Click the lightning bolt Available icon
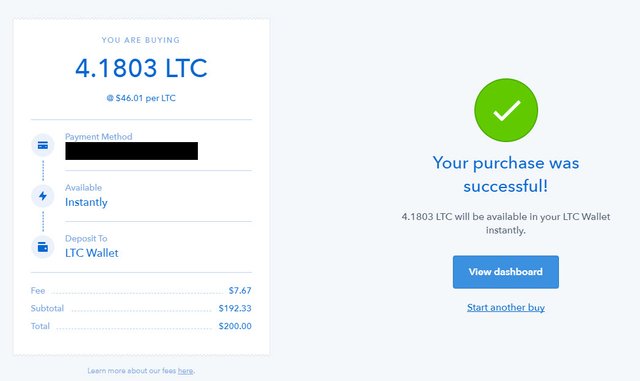This screenshot has height=381, width=640. point(43,196)
